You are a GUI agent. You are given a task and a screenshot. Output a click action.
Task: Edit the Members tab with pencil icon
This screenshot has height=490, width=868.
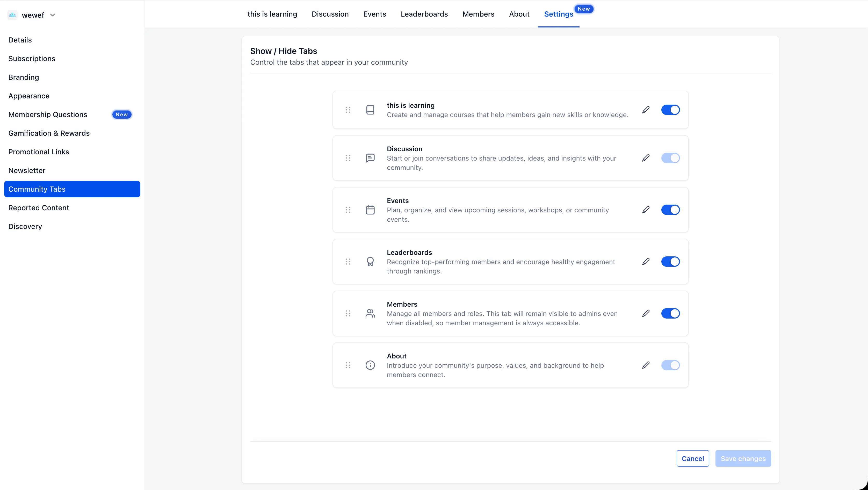tap(646, 314)
